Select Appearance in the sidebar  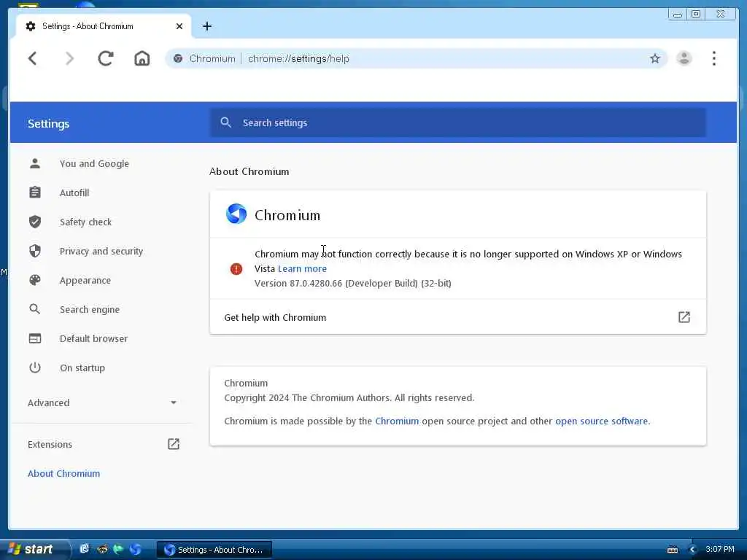(x=85, y=281)
